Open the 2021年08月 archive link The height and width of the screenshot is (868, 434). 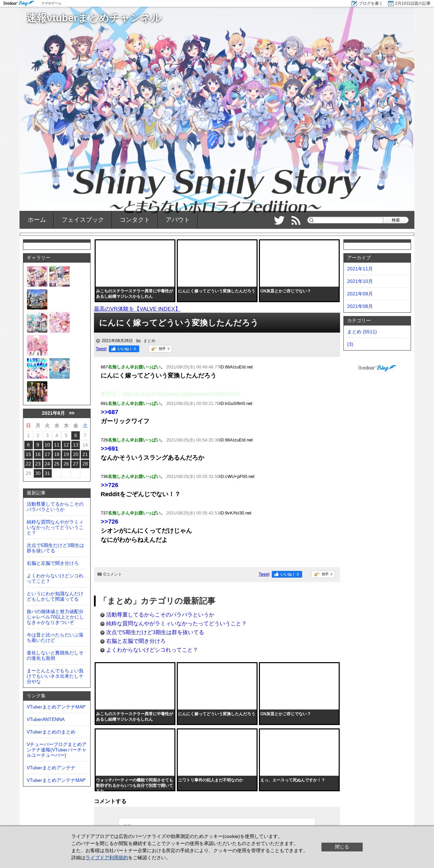[360, 306]
